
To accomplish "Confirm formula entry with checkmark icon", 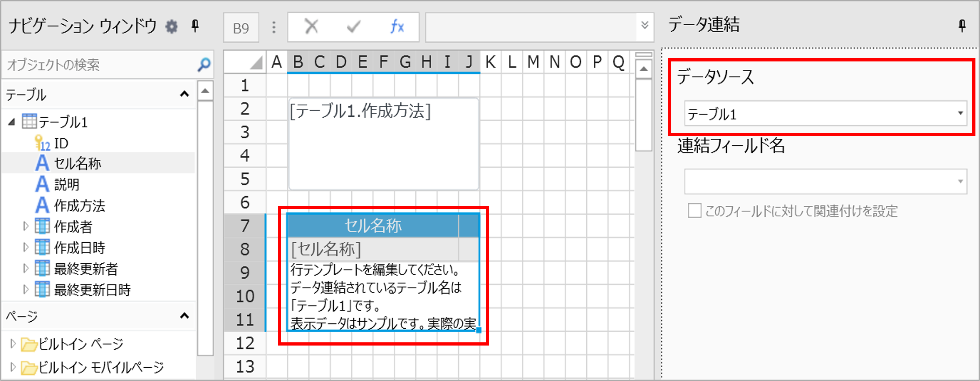I will (353, 27).
